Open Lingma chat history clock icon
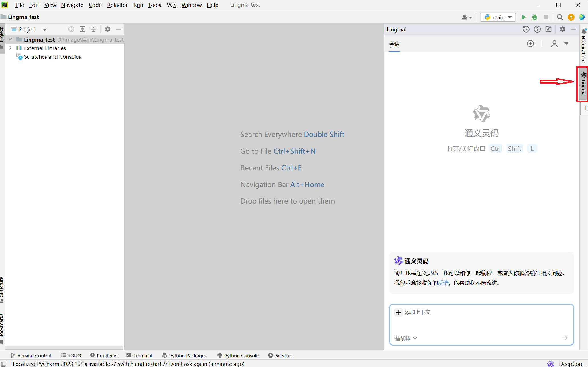The height and width of the screenshot is (367, 588). click(x=526, y=29)
